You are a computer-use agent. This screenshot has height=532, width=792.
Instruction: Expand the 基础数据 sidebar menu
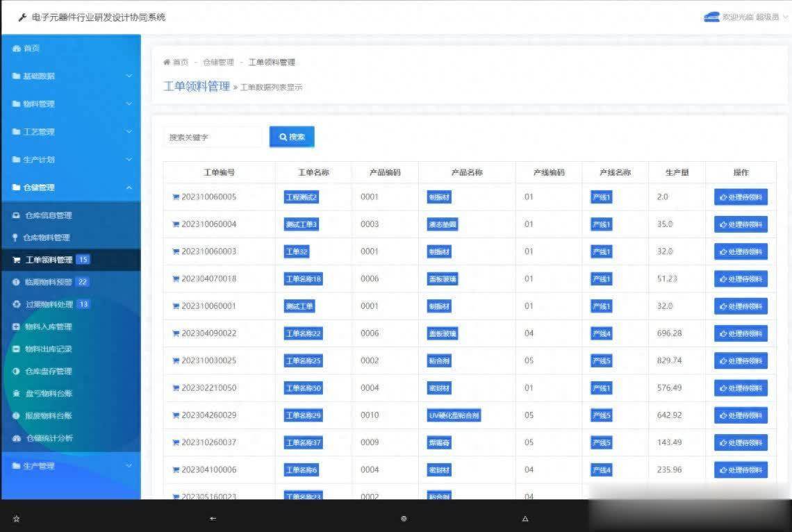point(69,76)
